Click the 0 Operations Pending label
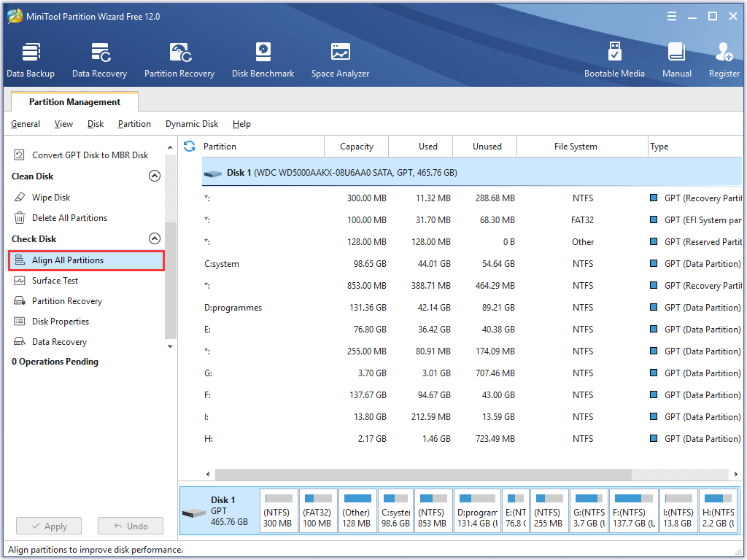This screenshot has width=747, height=560. 55,362
